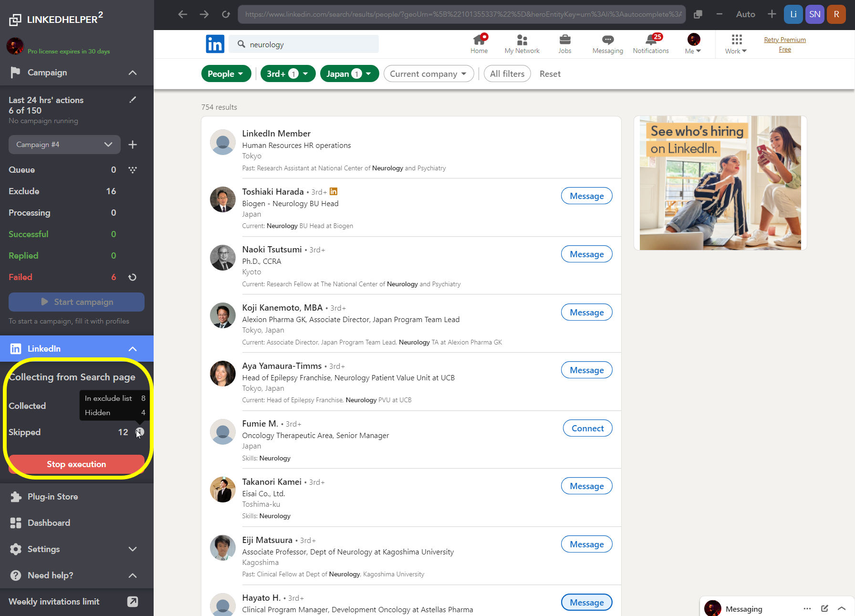The width and height of the screenshot is (855, 616).
Task: Collapse the Need help? section
Action: [x=133, y=575]
